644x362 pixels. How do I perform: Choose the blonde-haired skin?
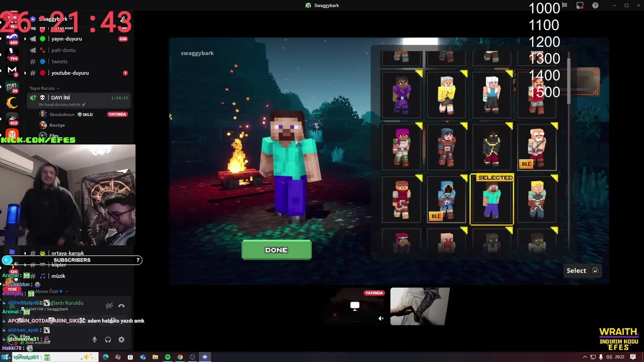coord(537,199)
